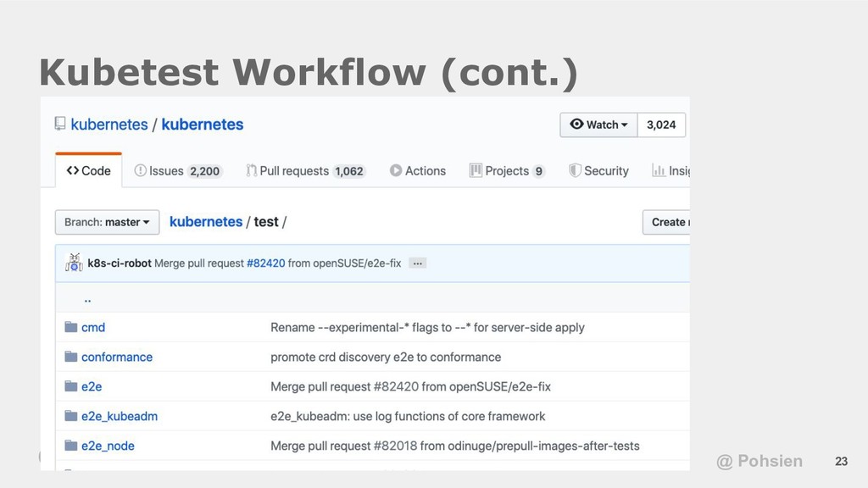Screen dimensions: 868x488
Task: Click the Pull requests count badge 1,062
Action: [349, 171]
